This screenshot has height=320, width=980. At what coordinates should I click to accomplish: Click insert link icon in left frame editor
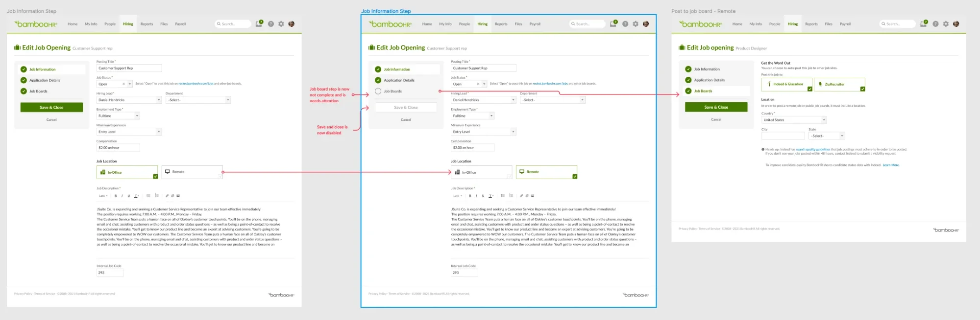coord(167,196)
